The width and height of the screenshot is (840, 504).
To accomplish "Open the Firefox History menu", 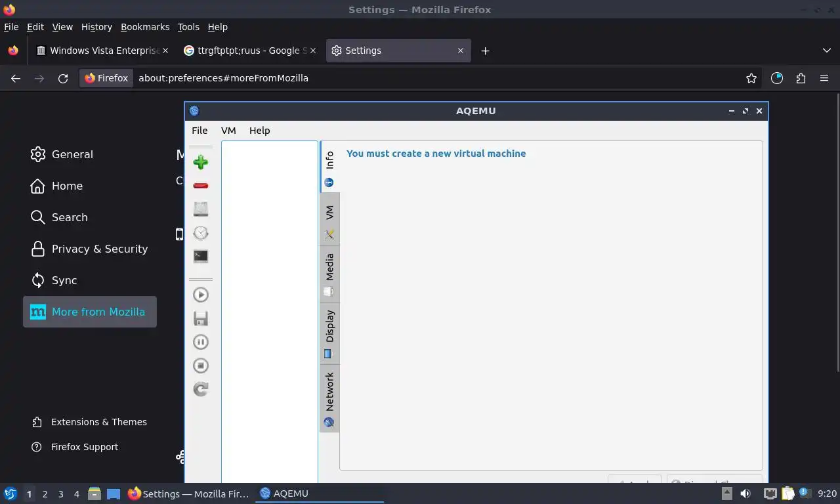I will pos(96,27).
